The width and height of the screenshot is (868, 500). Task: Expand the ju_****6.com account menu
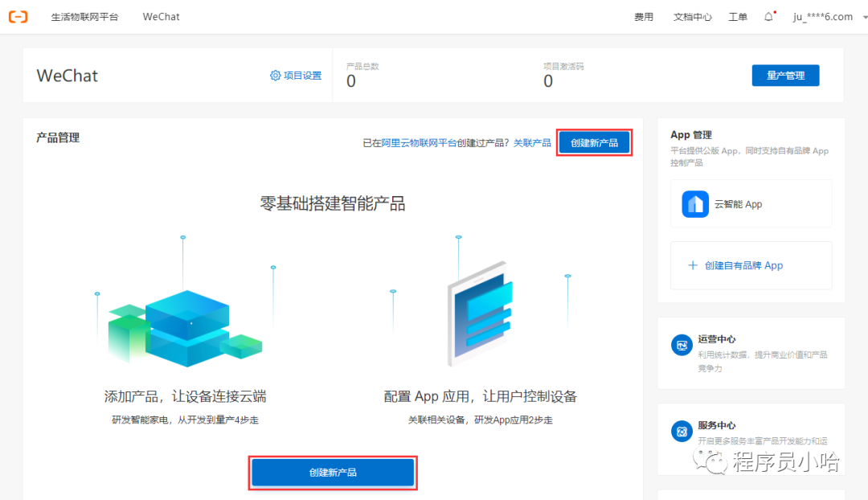click(x=822, y=17)
